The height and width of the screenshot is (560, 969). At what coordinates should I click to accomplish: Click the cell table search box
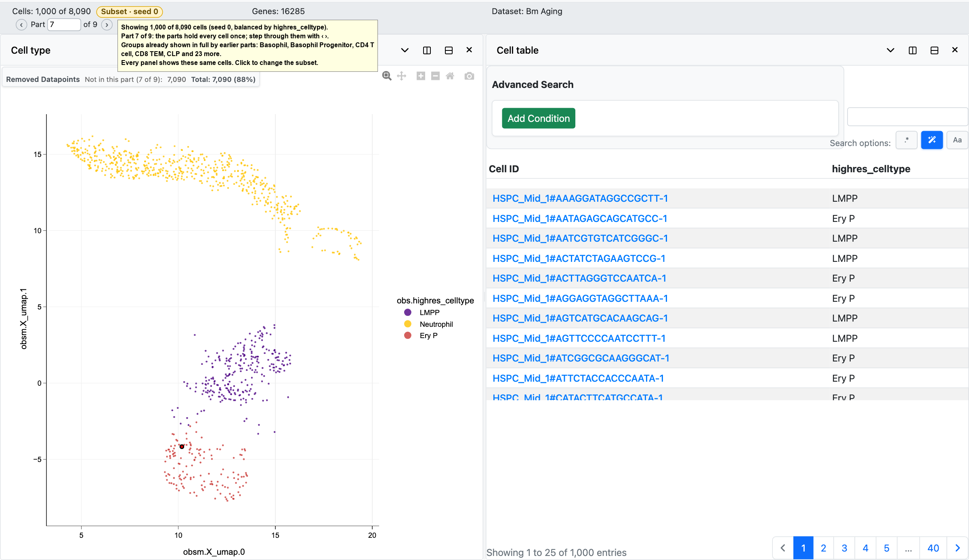908,117
